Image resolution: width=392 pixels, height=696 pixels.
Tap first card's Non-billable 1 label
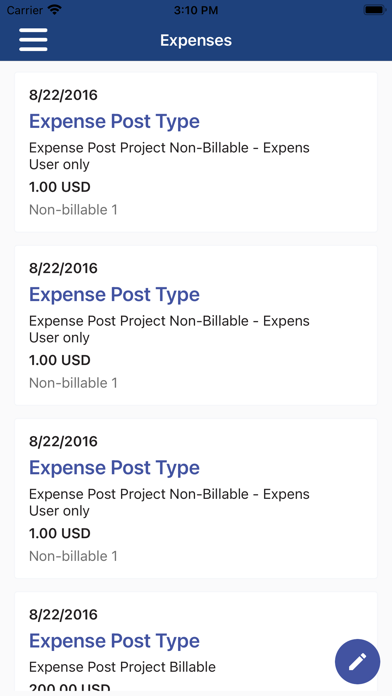[73, 210]
